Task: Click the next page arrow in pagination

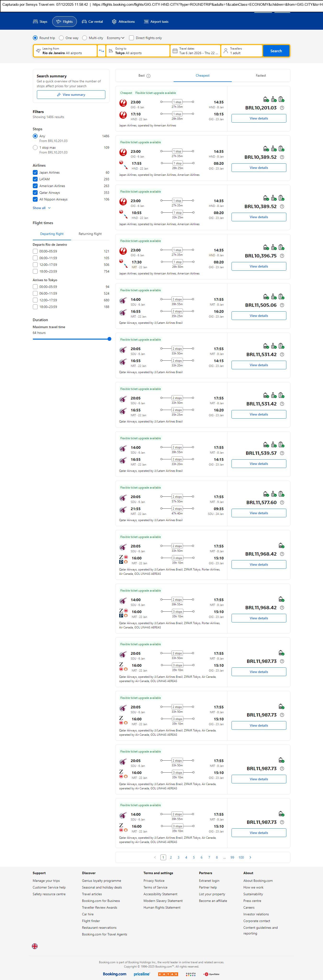Action: click(x=250, y=857)
